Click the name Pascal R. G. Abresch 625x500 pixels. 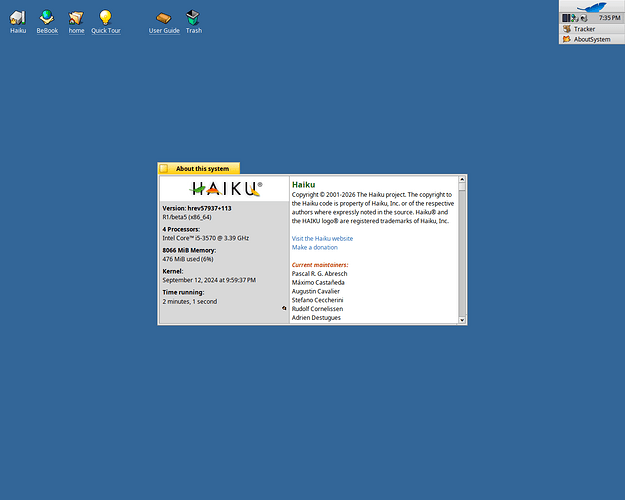(319, 274)
